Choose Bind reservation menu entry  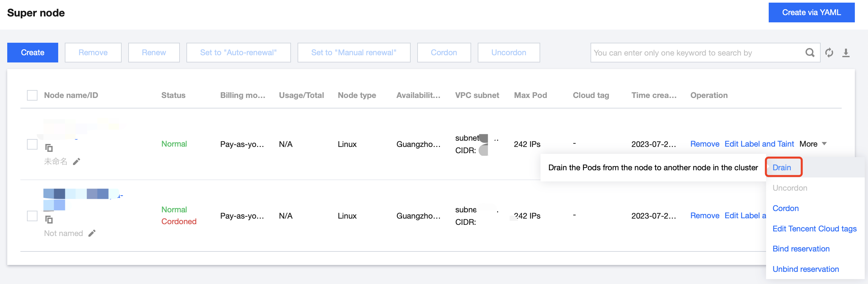(801, 248)
